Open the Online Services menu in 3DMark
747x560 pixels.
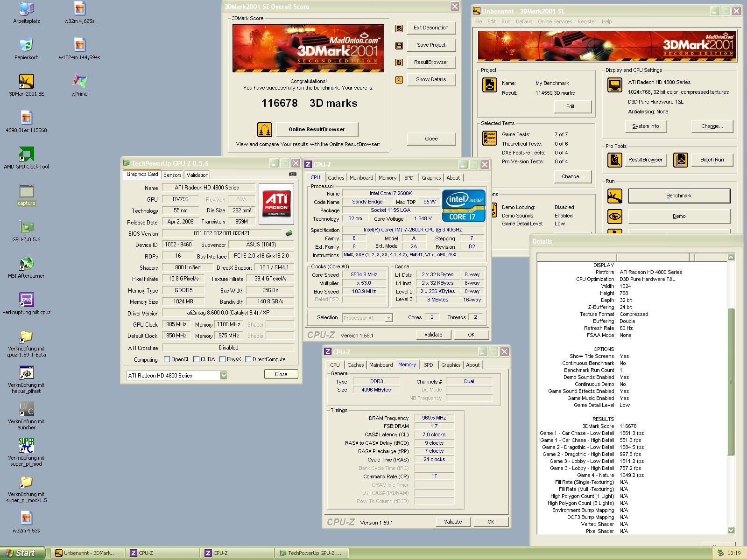pos(555,21)
